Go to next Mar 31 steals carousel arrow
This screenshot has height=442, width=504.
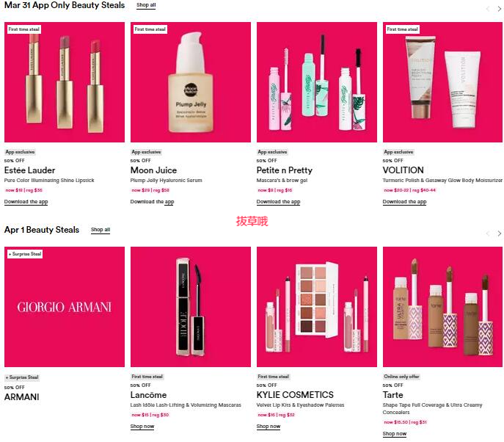tap(499, 9)
